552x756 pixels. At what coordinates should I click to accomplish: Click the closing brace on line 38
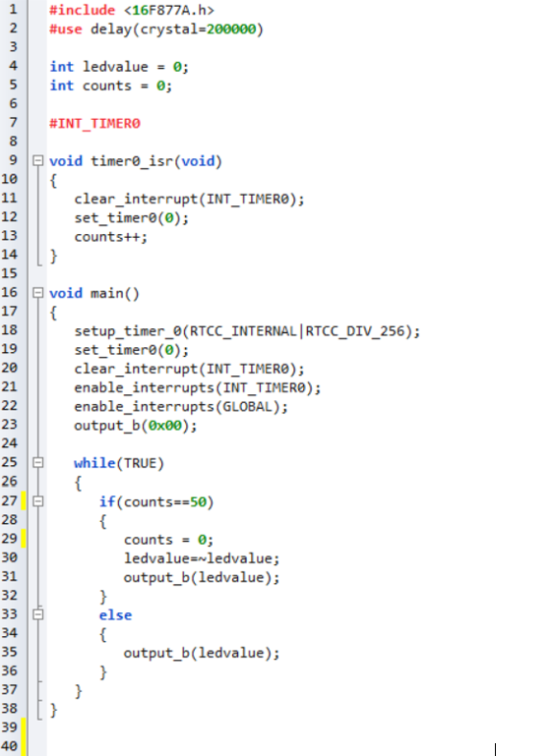tap(53, 710)
